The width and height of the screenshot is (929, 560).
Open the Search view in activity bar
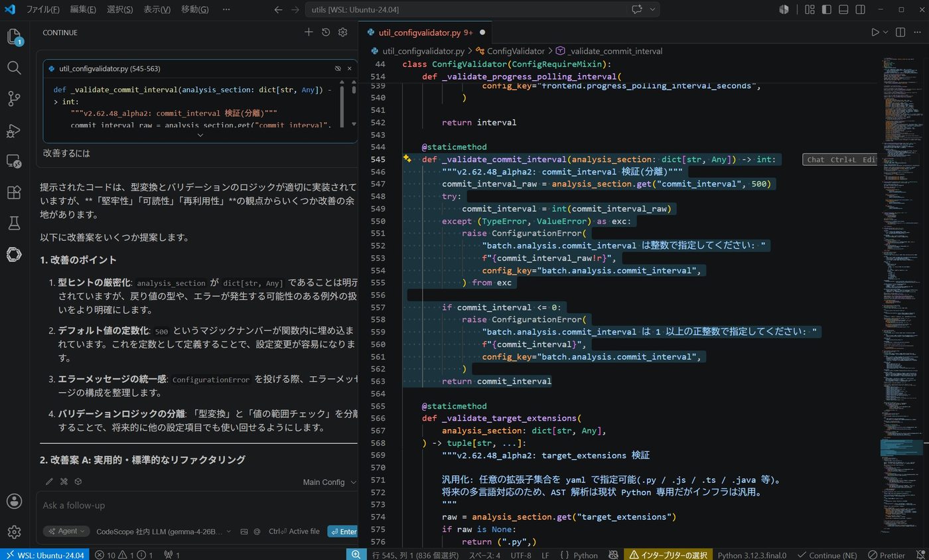14,68
